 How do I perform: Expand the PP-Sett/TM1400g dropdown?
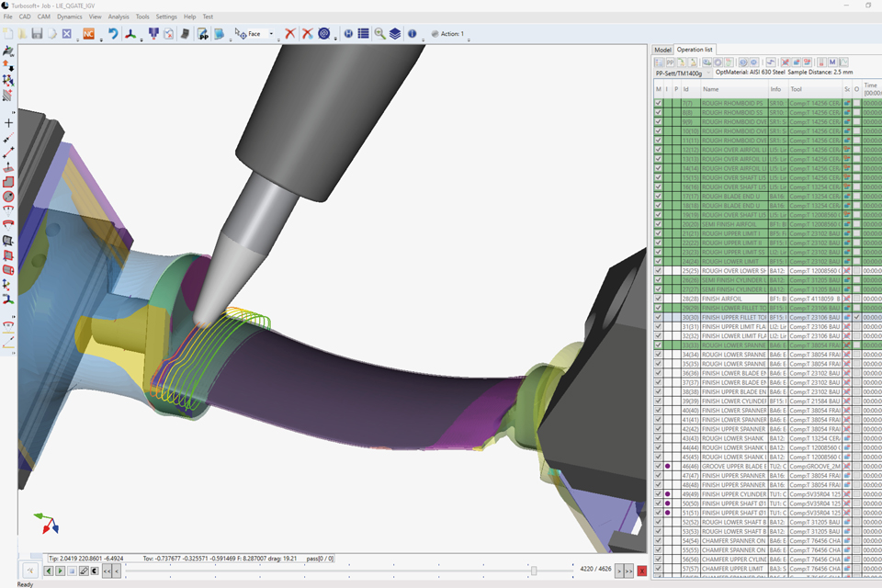709,73
